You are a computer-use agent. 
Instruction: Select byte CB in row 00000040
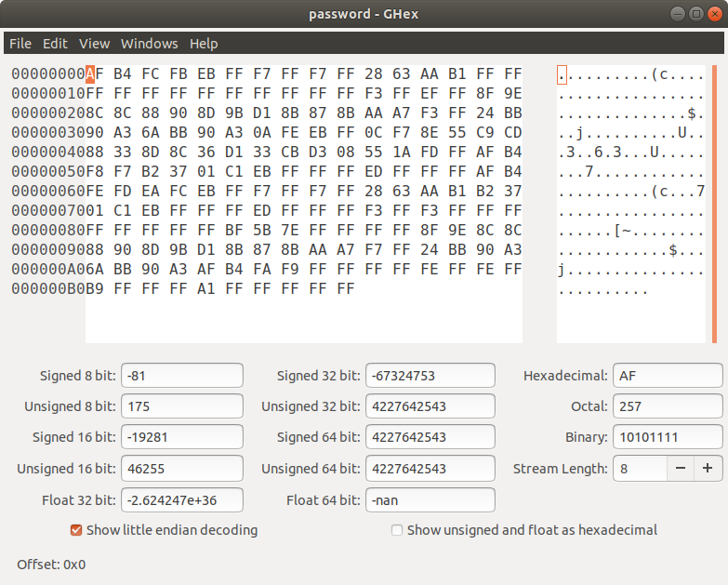click(x=290, y=152)
